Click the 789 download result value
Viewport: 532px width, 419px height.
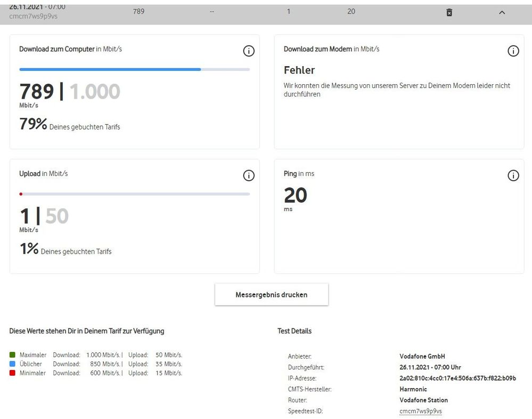pyautogui.click(x=37, y=92)
